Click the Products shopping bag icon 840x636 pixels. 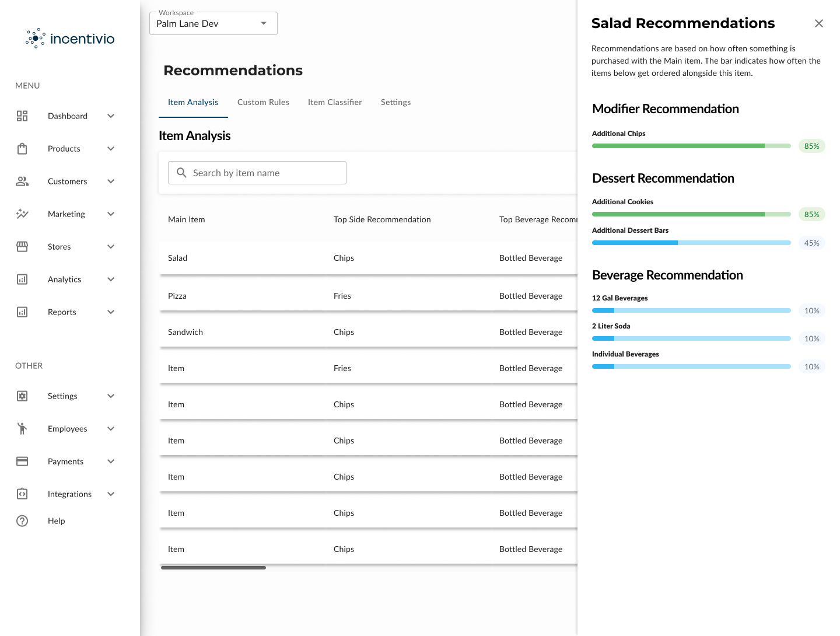[x=22, y=149]
